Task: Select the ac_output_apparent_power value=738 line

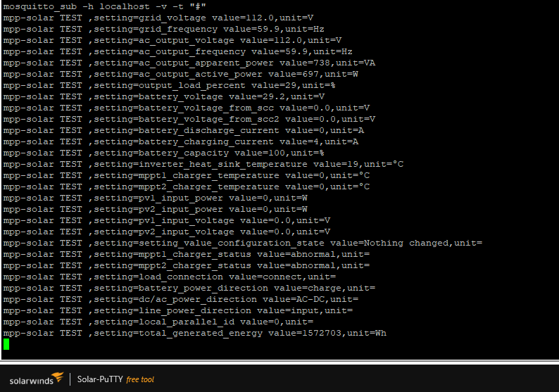Action: 189,63
